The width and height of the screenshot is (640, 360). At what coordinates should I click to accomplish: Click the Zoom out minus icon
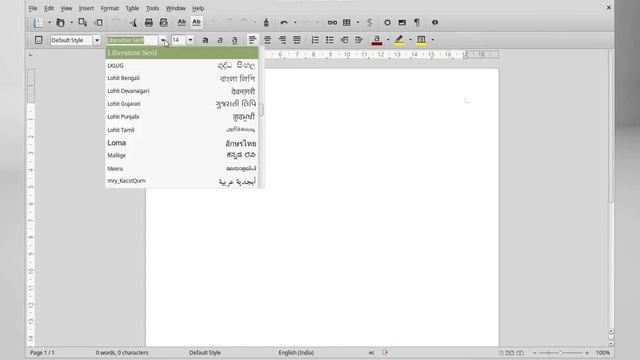pyautogui.click(x=535, y=353)
